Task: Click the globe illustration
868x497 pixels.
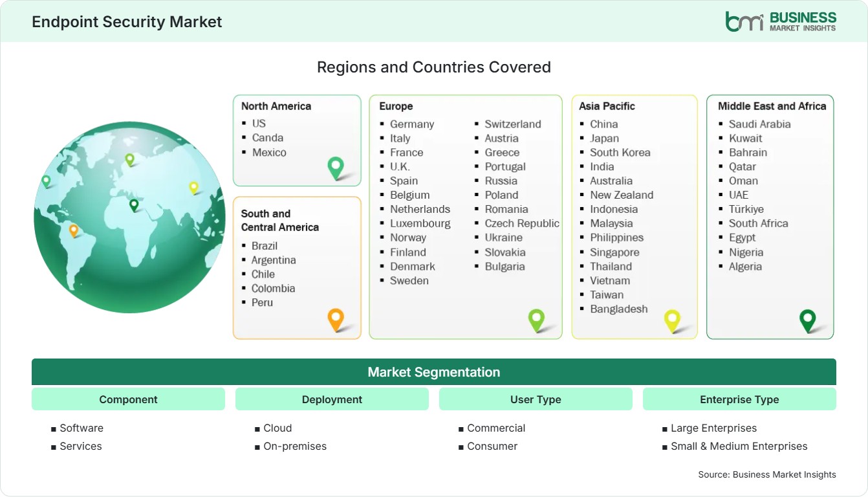Action: pyautogui.click(x=129, y=217)
